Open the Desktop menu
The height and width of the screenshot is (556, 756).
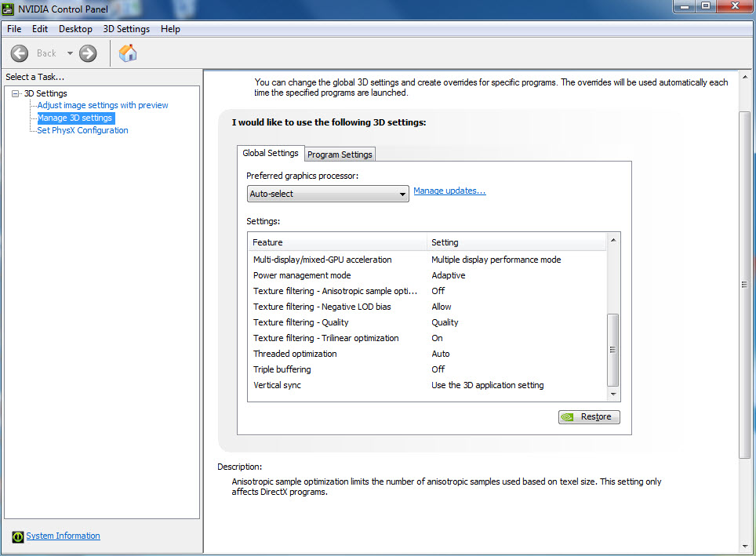tap(75, 29)
